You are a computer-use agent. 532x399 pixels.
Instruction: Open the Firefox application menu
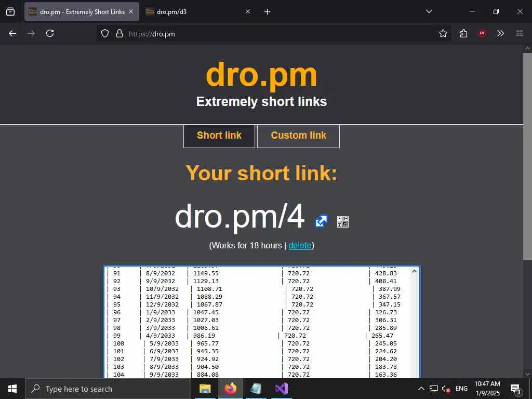coord(520,33)
